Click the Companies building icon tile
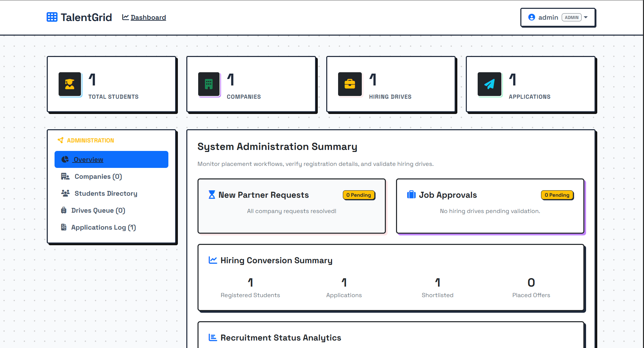The width and height of the screenshot is (644, 348). (x=209, y=84)
